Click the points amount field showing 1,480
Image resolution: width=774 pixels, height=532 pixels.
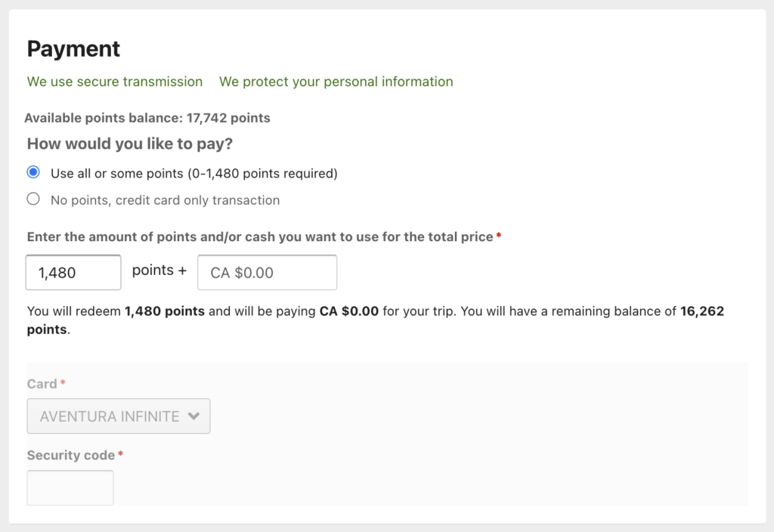(x=73, y=272)
